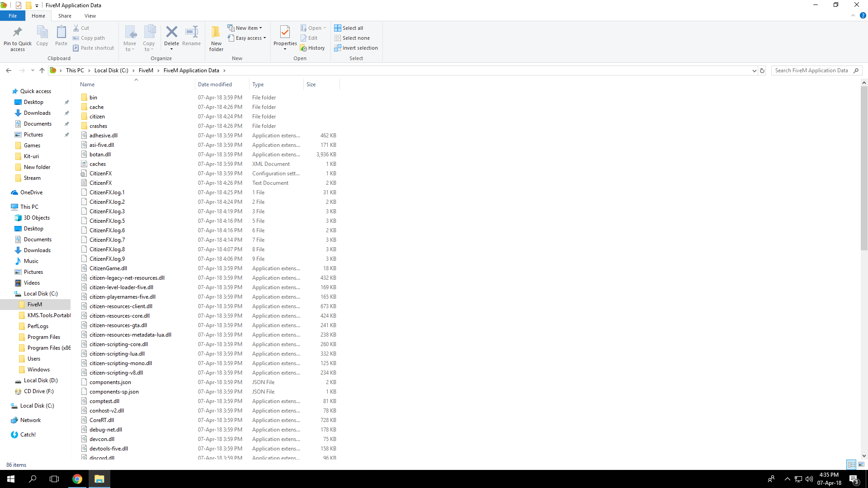
Task: Select 3D Objects in navigation pane
Action: [x=37, y=218]
